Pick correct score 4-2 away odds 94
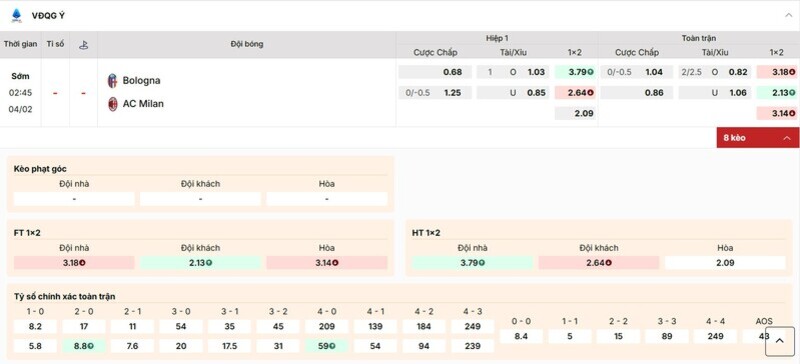800x364 pixels. point(424,346)
